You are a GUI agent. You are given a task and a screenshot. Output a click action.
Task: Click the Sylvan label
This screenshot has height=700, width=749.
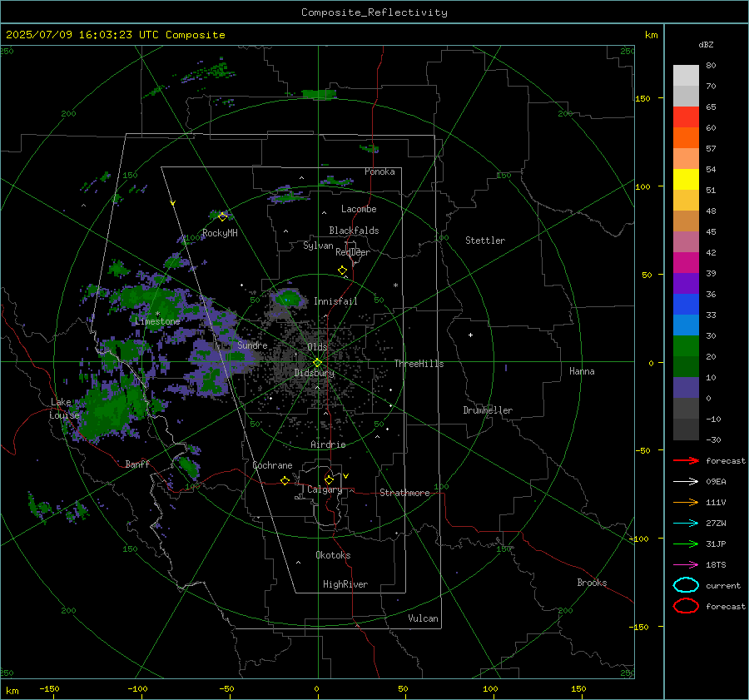click(x=318, y=246)
